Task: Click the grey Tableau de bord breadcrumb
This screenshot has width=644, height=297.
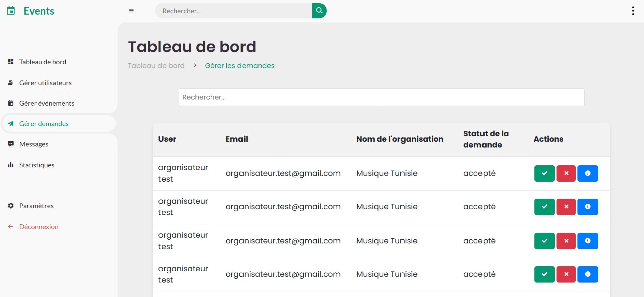Action: (156, 66)
